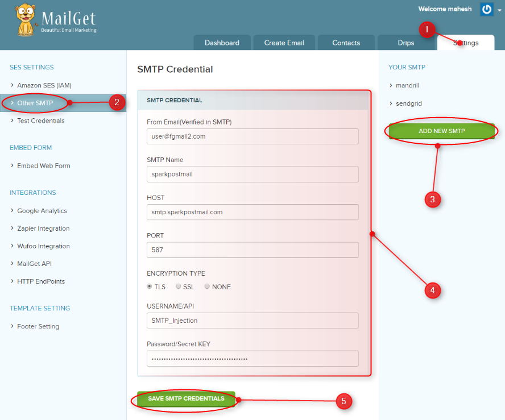Select NONE encryption type

tap(207, 286)
